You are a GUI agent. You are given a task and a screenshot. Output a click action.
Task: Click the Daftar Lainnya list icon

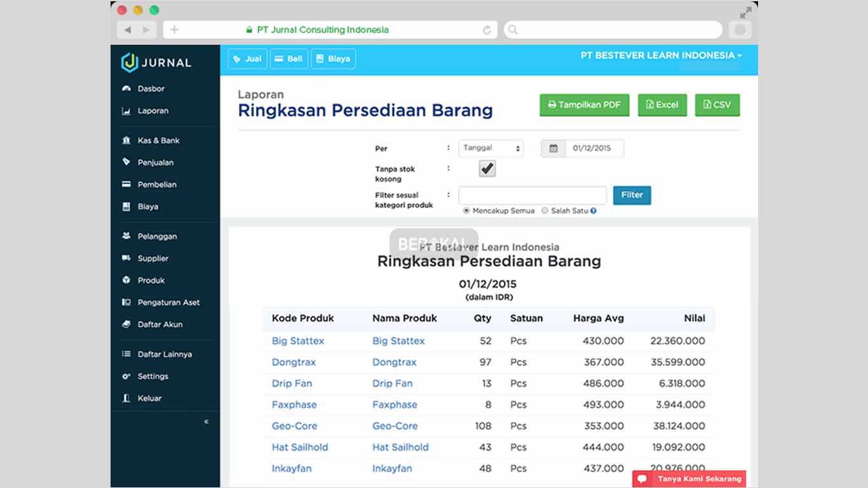126,354
